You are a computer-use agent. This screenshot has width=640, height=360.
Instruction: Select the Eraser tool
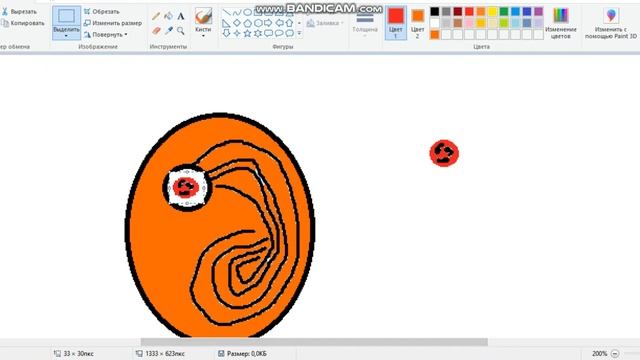coord(156,31)
